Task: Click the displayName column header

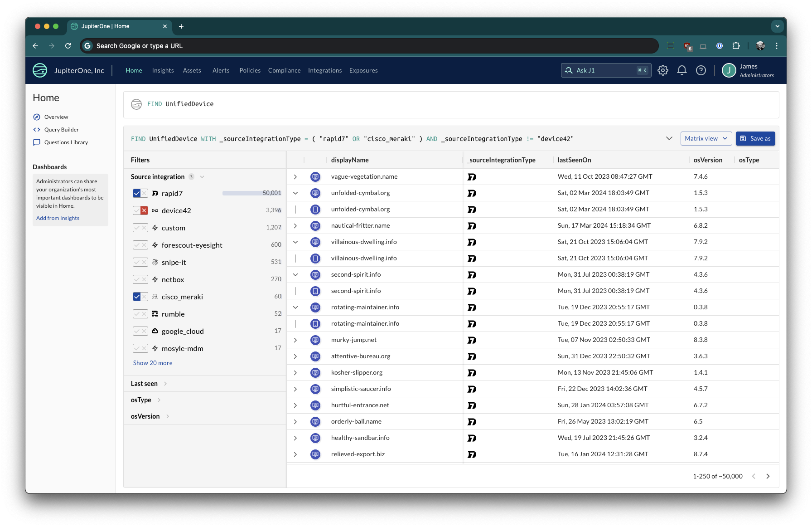Action: (350, 160)
